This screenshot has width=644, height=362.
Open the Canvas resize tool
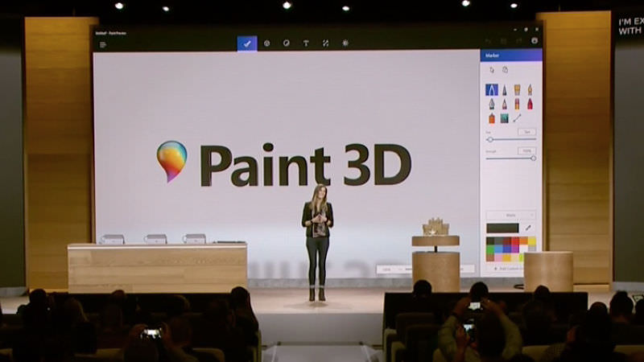325,43
